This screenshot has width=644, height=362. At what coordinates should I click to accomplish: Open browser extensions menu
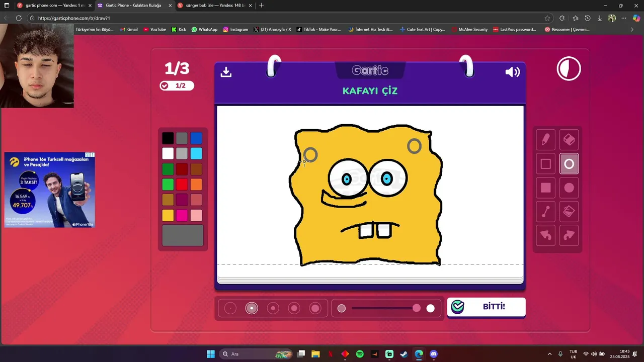[x=562, y=18]
